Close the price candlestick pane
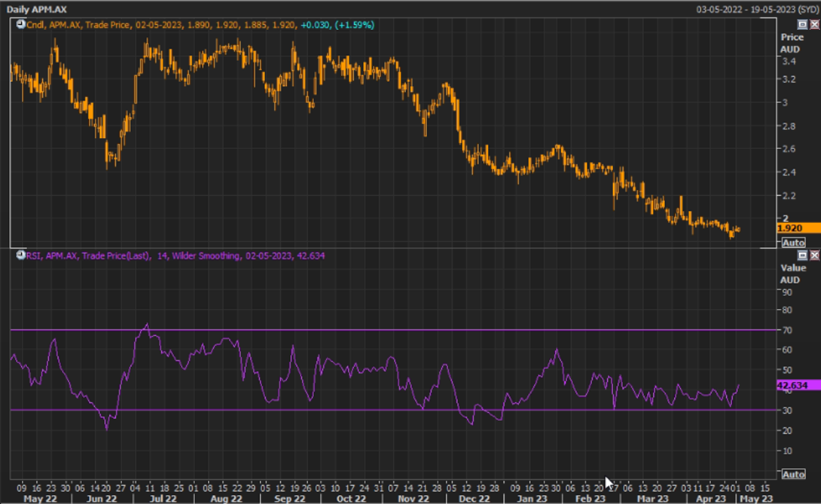 [814, 25]
